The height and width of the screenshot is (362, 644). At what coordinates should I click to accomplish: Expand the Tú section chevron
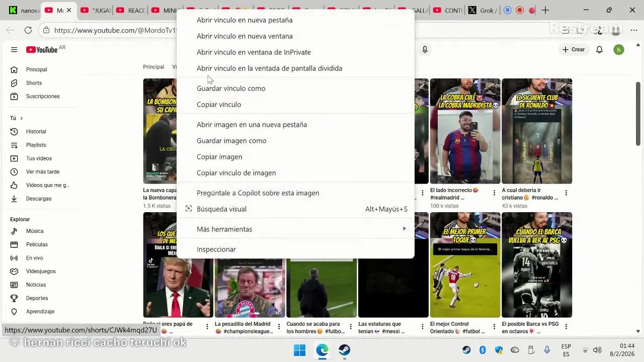(x=21, y=118)
